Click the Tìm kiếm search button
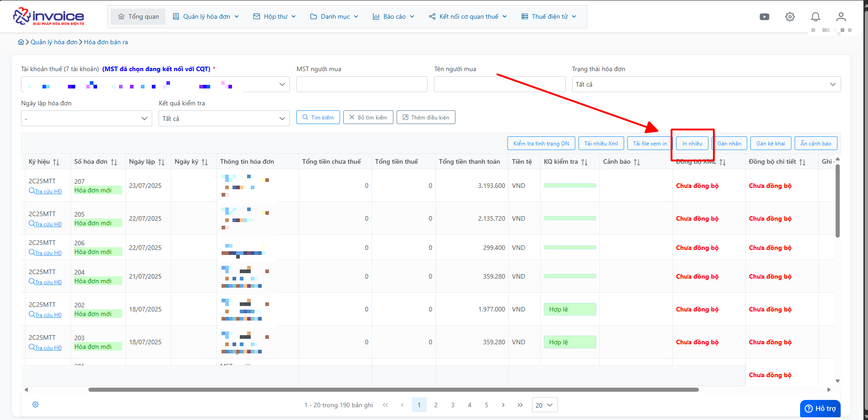Screen dimensions: 868x420 tap(318, 118)
